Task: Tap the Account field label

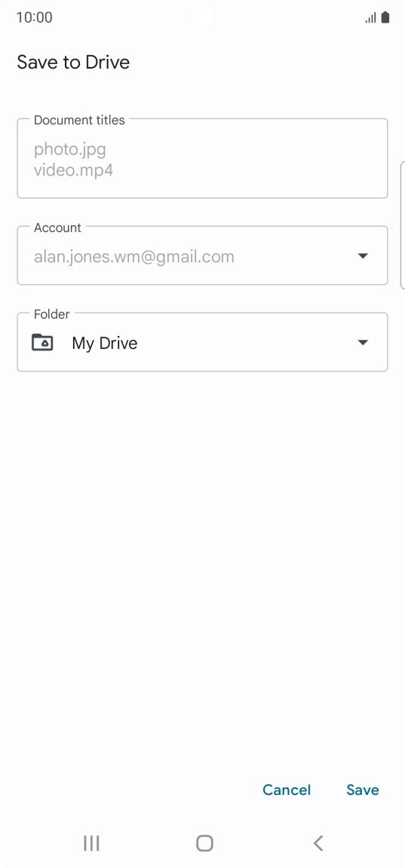Action: pyautogui.click(x=57, y=228)
